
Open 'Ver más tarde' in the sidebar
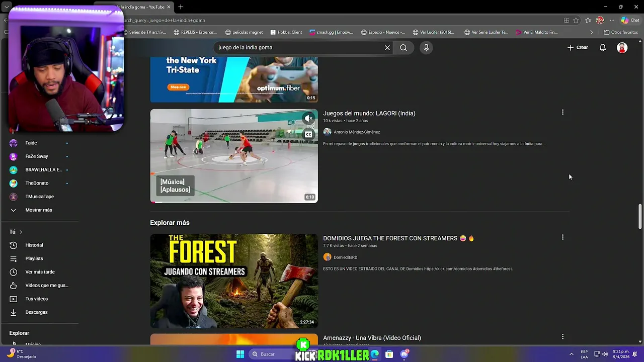(39, 272)
